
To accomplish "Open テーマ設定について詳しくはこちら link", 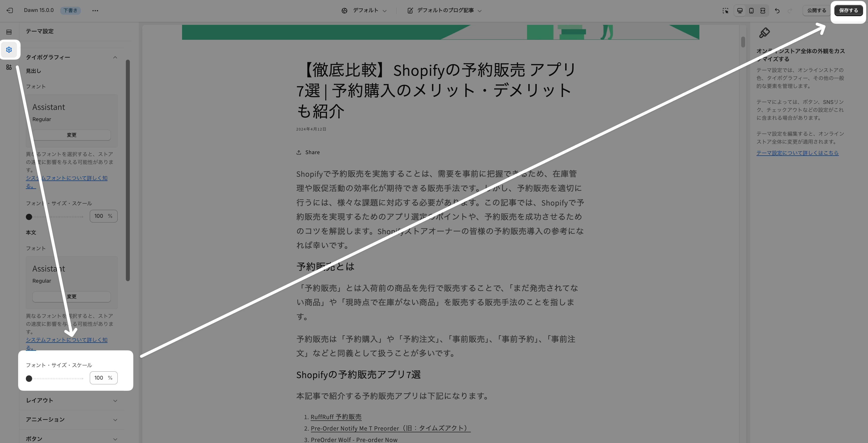I will (797, 153).
